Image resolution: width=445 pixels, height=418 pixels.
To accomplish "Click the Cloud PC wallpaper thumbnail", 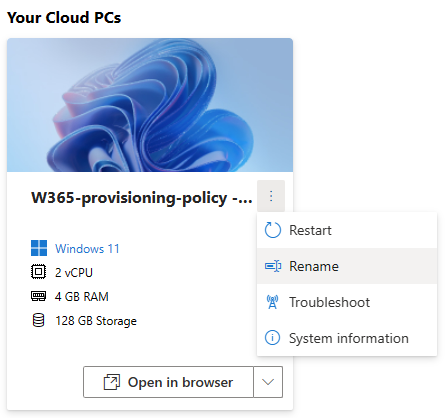I will 150,105.
